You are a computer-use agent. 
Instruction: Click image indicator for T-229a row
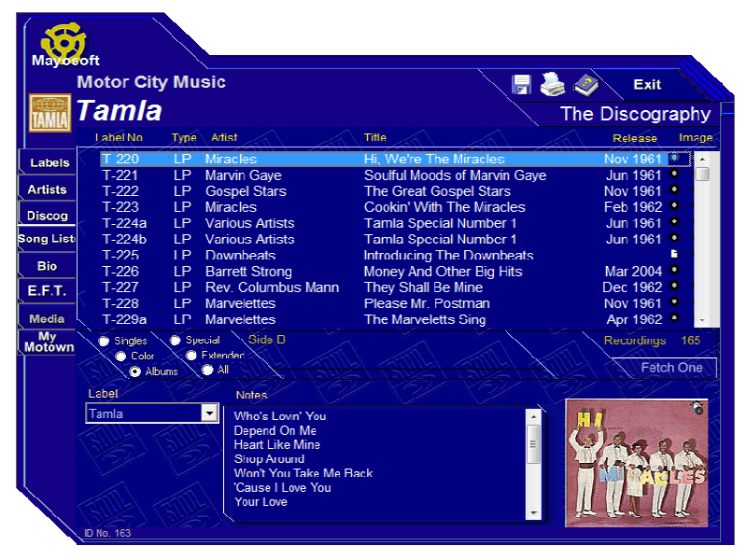(x=674, y=317)
